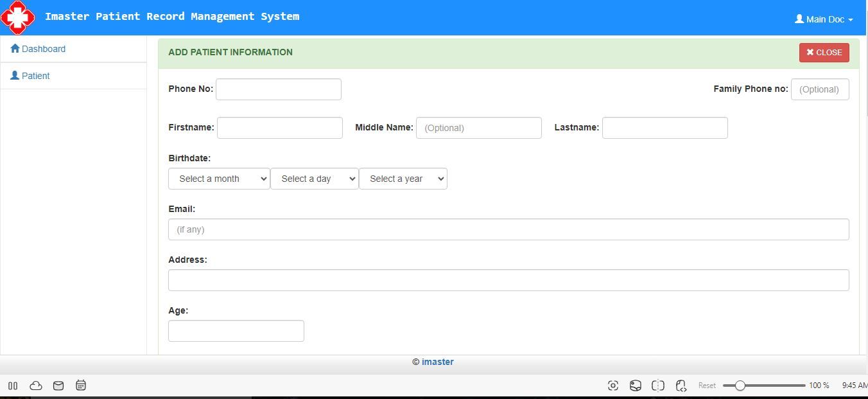
Task: Click the image icon in status bar
Action: point(635,386)
